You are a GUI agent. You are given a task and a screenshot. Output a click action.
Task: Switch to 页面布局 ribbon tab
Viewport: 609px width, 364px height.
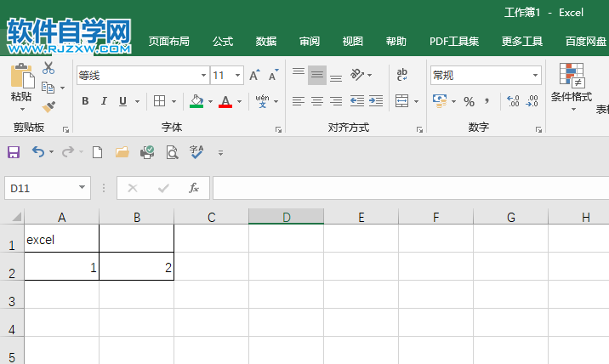[169, 41]
